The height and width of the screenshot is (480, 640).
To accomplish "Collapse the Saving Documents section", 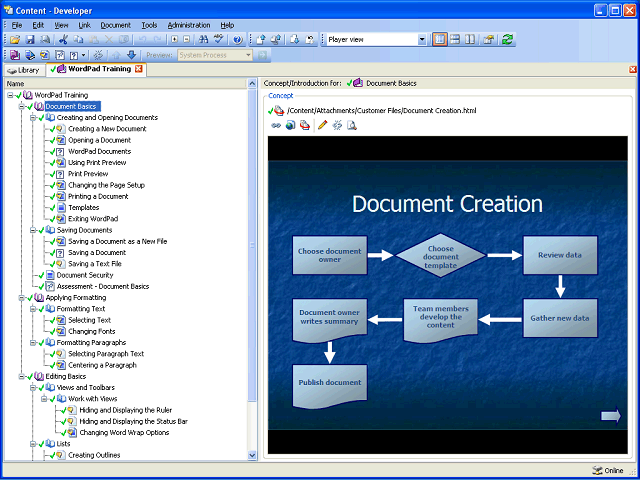I will (x=33, y=230).
